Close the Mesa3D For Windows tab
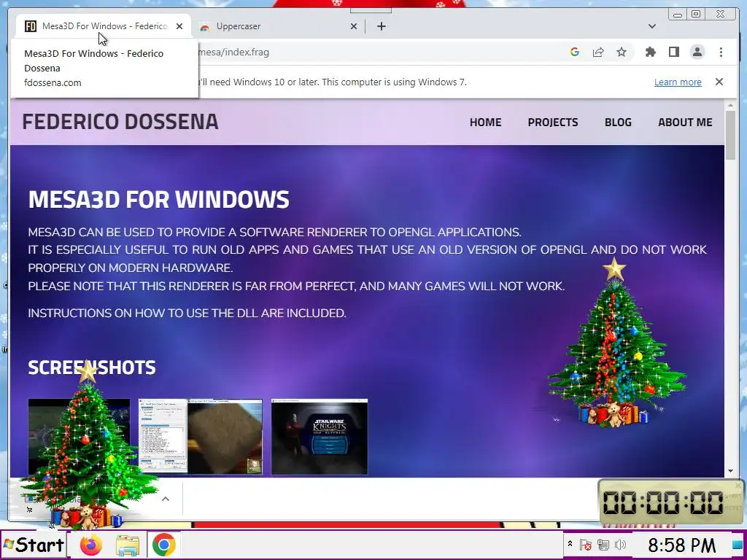747x560 pixels. tap(179, 26)
